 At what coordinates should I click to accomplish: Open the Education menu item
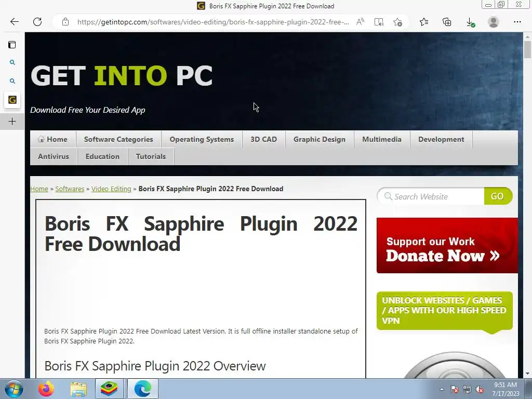pos(102,157)
